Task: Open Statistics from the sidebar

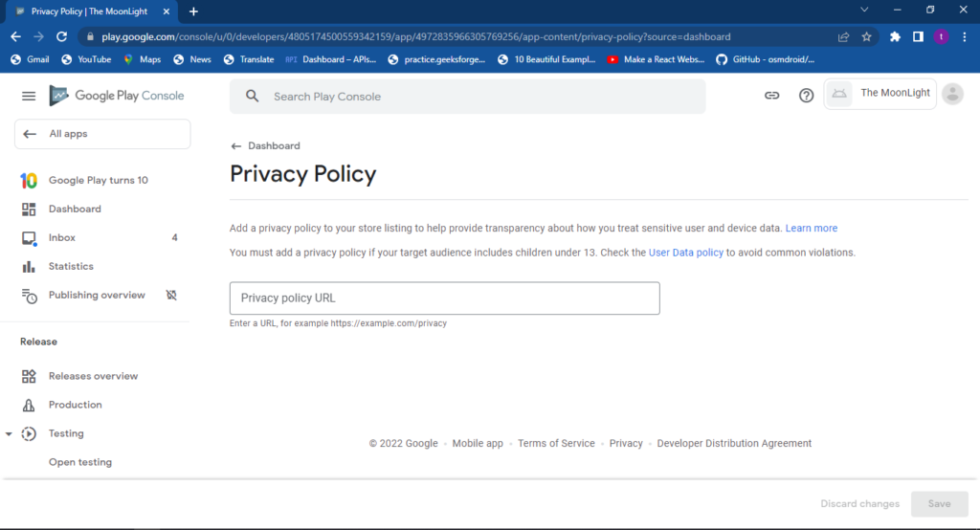Action: [x=71, y=266]
